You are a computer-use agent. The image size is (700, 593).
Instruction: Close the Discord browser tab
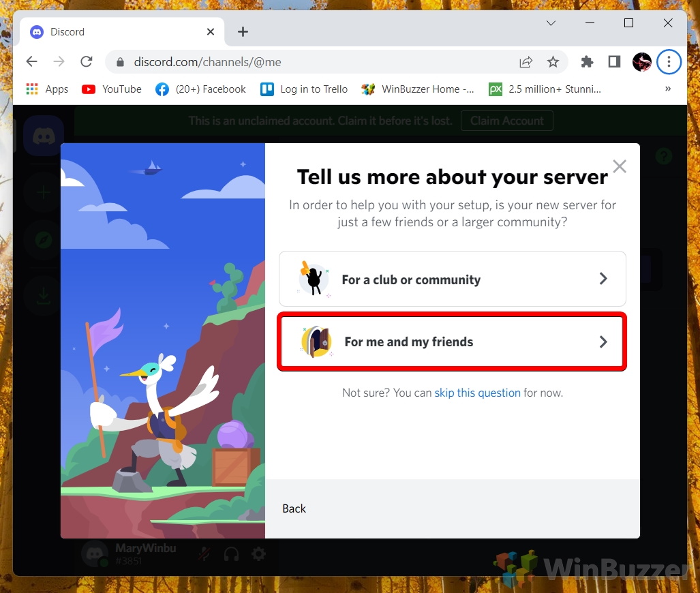pyautogui.click(x=211, y=32)
